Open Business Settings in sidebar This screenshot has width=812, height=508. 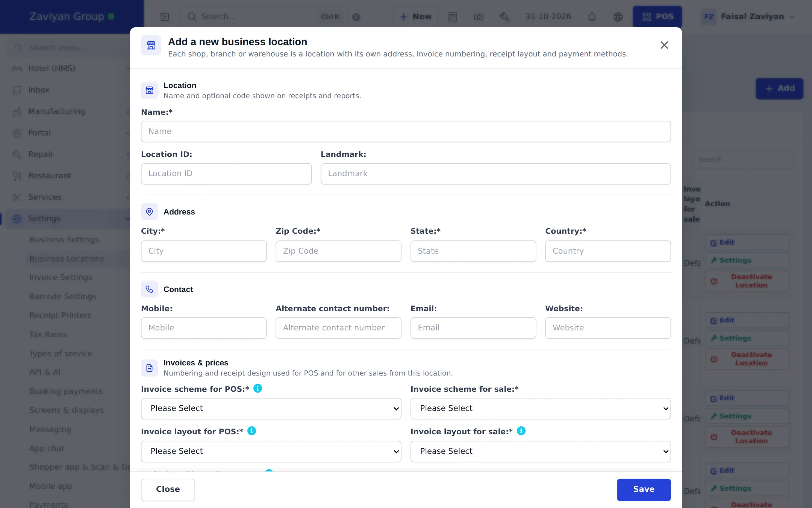(64, 240)
